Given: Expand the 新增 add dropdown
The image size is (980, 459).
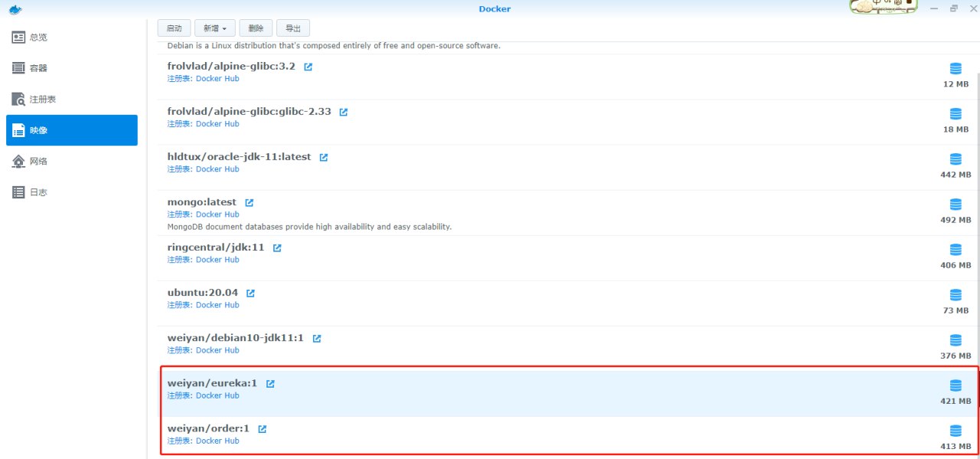Looking at the screenshot, I should coord(215,28).
